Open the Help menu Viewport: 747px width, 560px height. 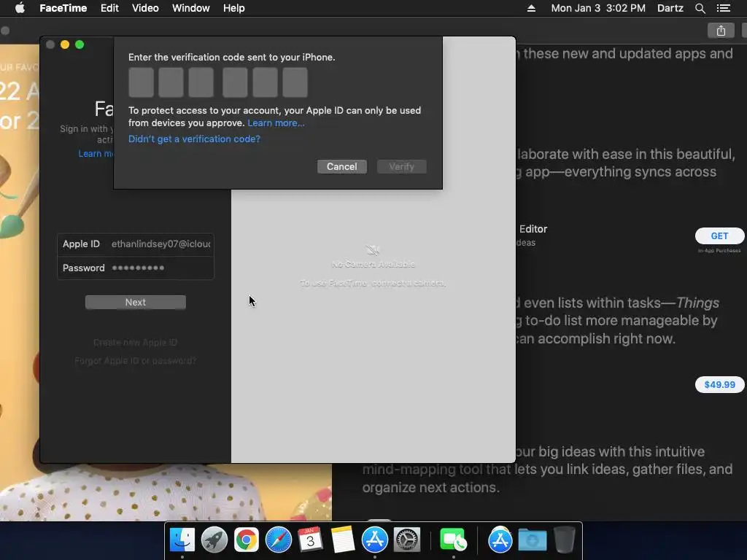[x=234, y=8]
